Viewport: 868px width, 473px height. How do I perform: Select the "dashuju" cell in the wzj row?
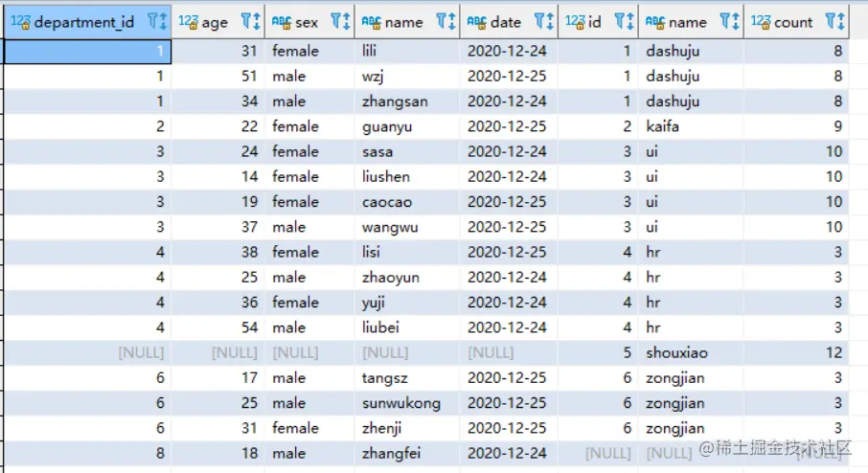[691, 76]
